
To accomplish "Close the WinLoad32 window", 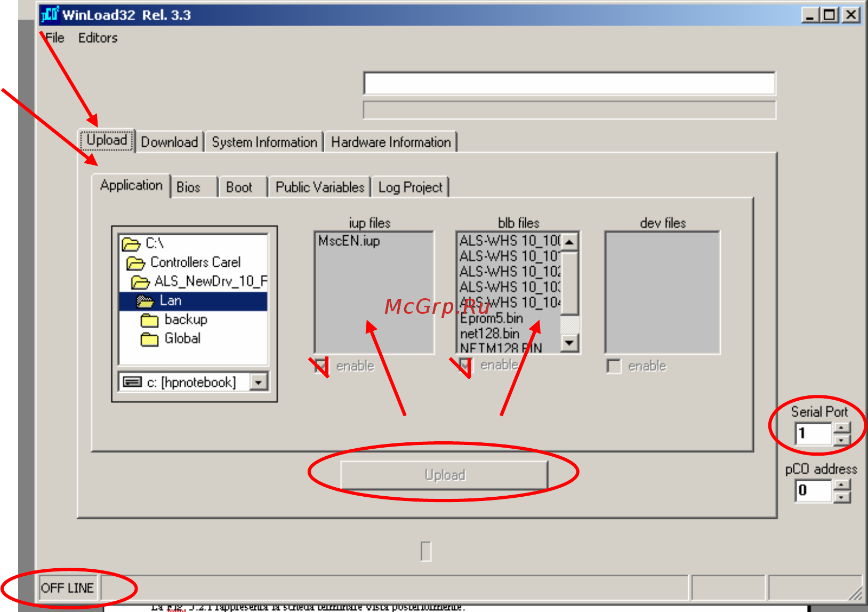I will pos(851,15).
